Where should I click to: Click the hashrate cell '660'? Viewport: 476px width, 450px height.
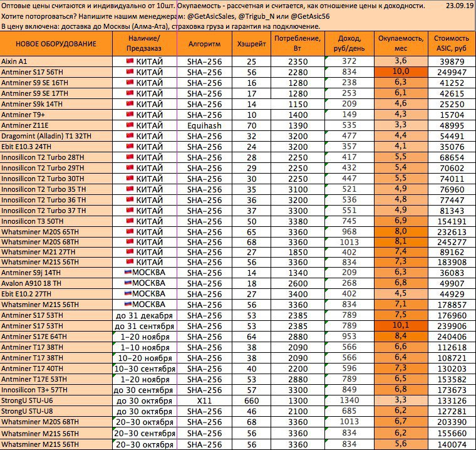252,400
